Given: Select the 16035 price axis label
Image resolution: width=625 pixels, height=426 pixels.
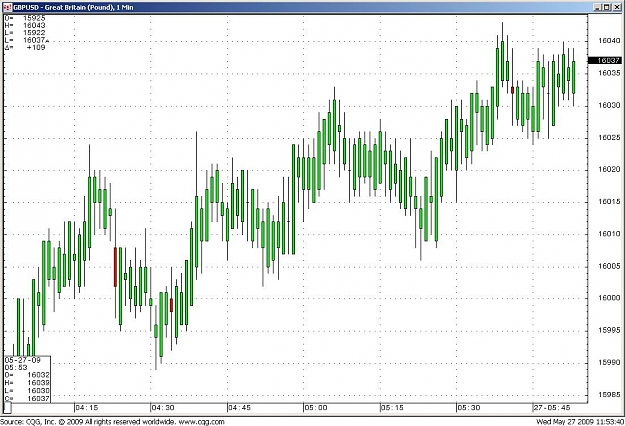Looking at the screenshot, I should pos(609,73).
